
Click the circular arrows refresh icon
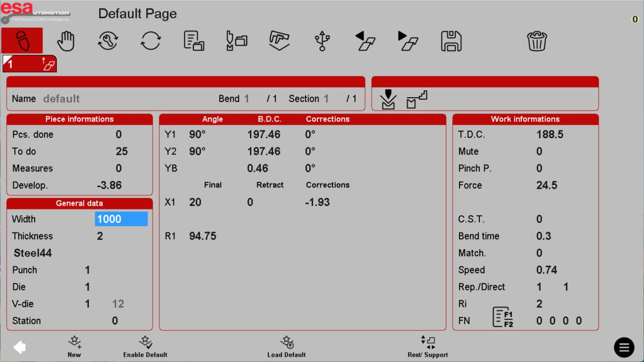(151, 41)
